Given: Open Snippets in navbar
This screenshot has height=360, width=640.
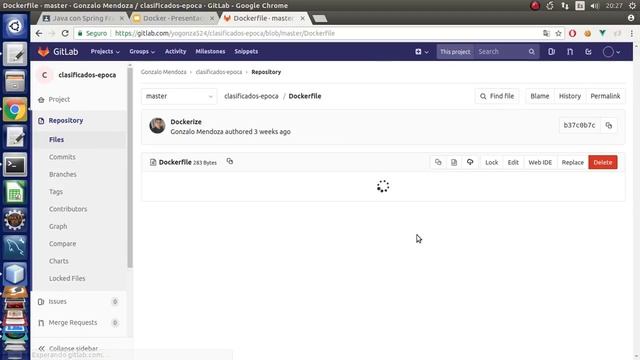Looking at the screenshot, I should click(x=246, y=51).
